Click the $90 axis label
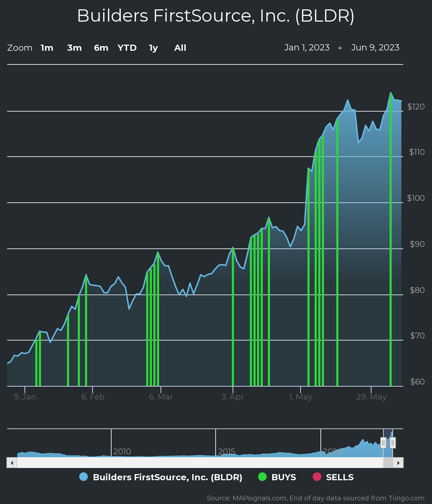The height and width of the screenshot is (504, 432). tap(417, 244)
